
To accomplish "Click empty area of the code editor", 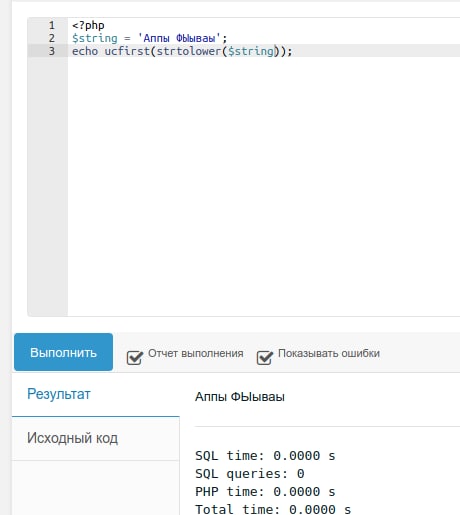I will click(263, 187).
